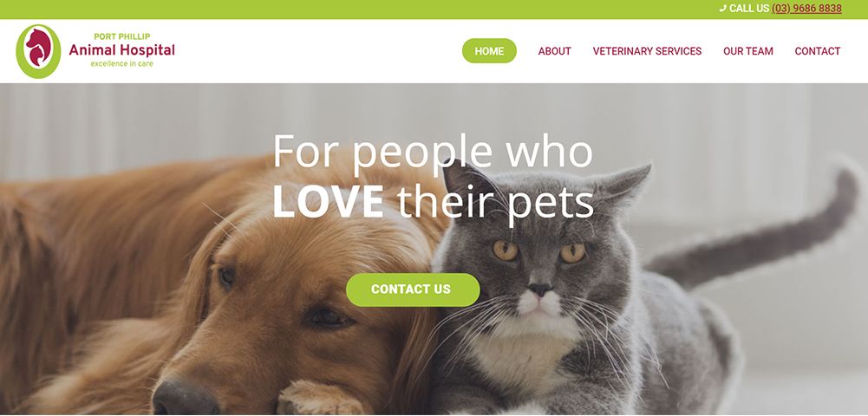Screen dimensions: 868x416
Task: Click the oval dog-and-cat logo emblem
Action: pos(38,51)
